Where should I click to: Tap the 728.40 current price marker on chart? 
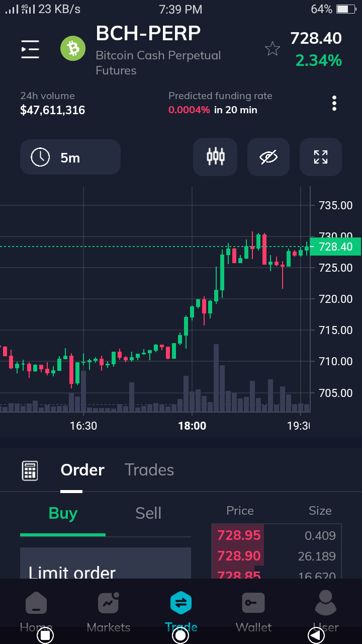[x=335, y=247]
